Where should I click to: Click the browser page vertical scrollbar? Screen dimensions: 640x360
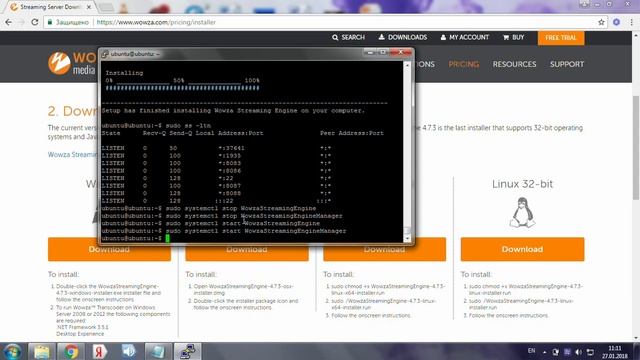pos(636,147)
